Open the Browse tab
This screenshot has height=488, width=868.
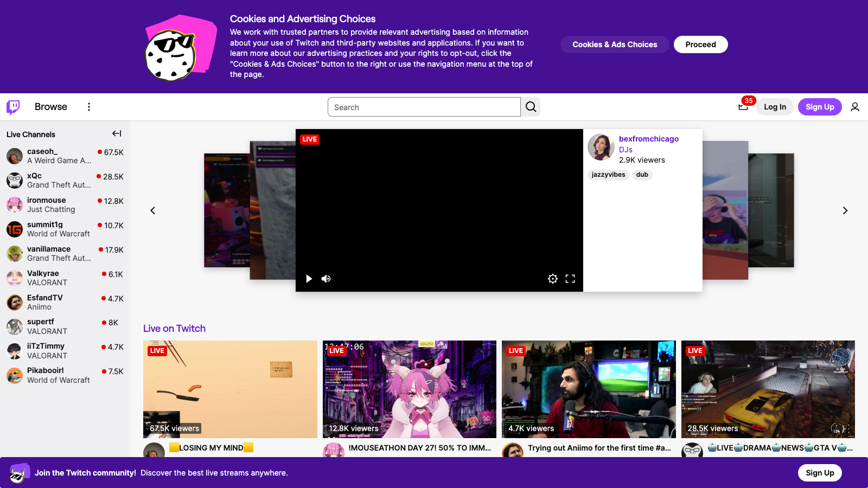(x=51, y=107)
